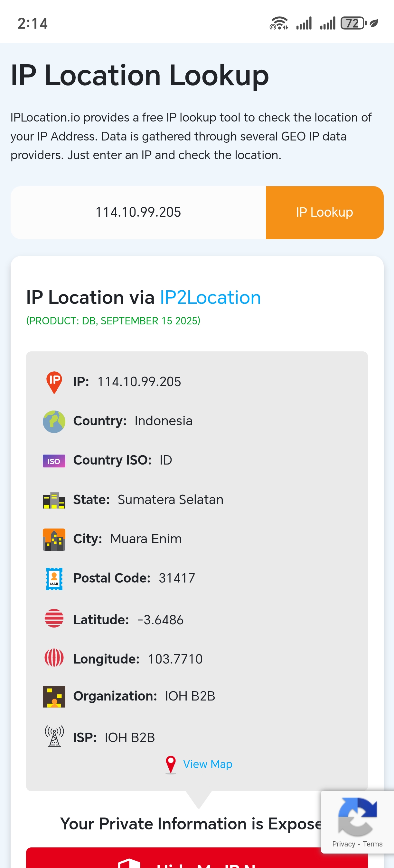Image resolution: width=394 pixels, height=868 pixels.
Task: Click the red IP pin icon
Action: click(x=54, y=382)
